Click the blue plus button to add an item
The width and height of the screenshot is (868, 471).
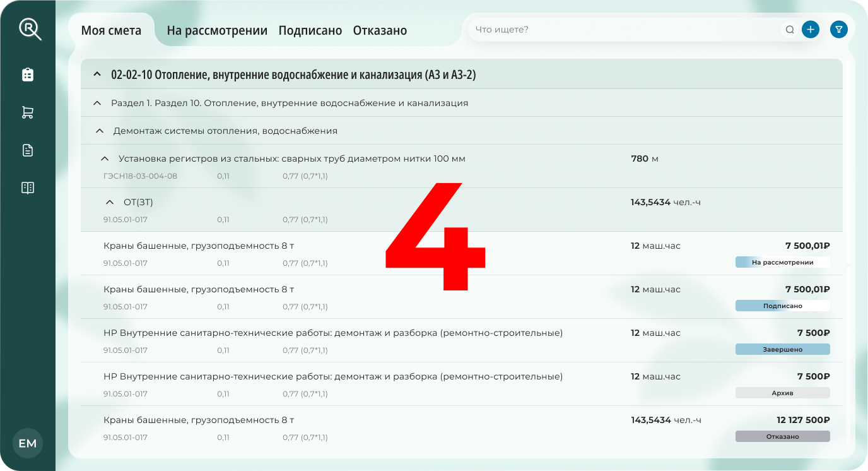click(810, 29)
